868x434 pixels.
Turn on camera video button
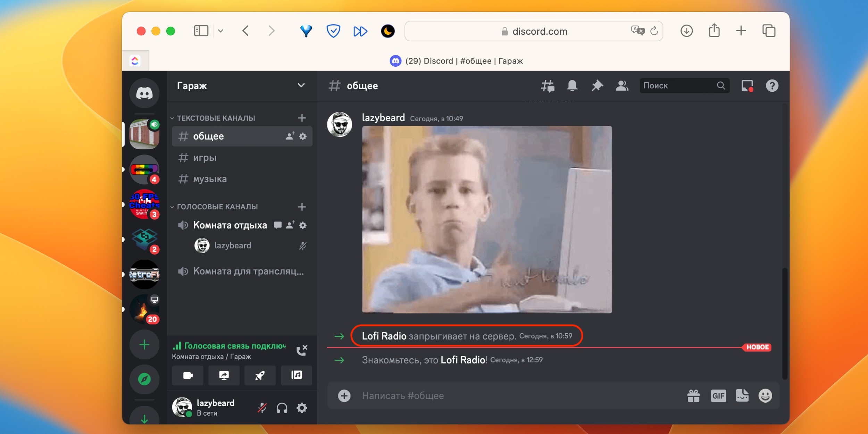[x=188, y=375]
